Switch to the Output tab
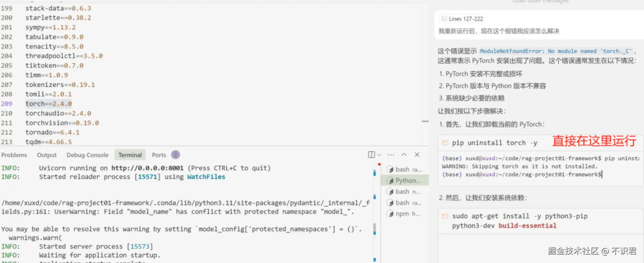Image resolution: width=644 pixels, height=263 pixels. pos(47,155)
